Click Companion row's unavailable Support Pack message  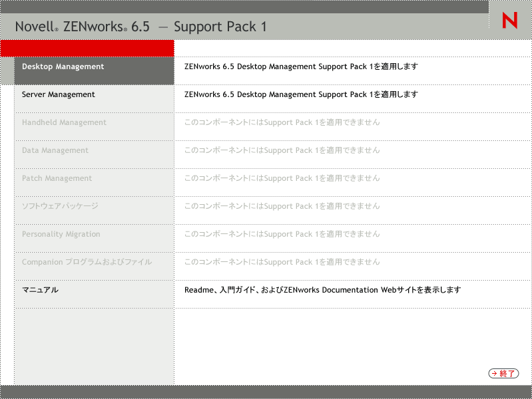(x=282, y=262)
